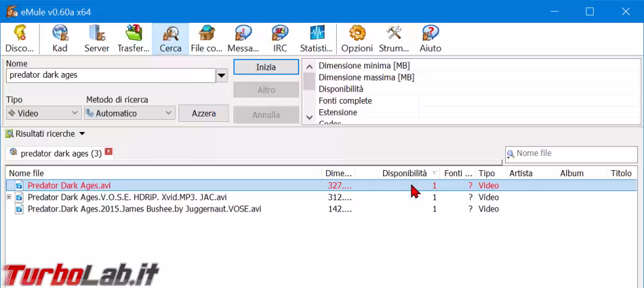Sort by the Fonti complete column header
Image resolution: width=644 pixels, height=288 pixels.
point(458,173)
